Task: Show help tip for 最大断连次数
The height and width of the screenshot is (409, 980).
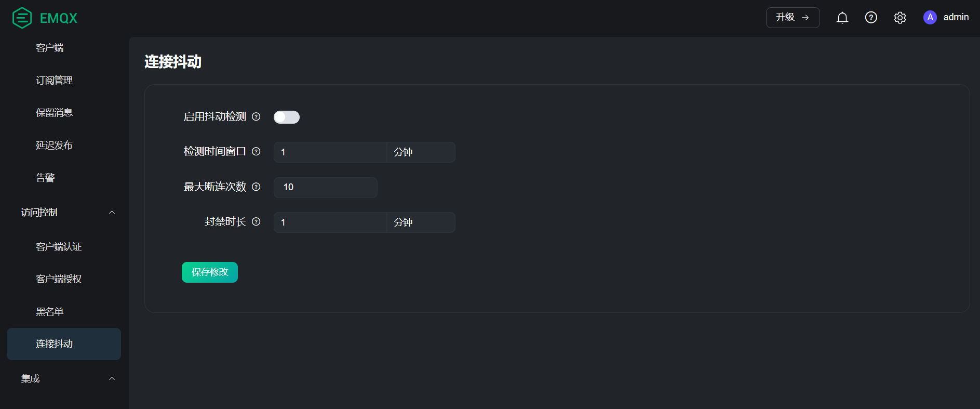Action: point(256,187)
